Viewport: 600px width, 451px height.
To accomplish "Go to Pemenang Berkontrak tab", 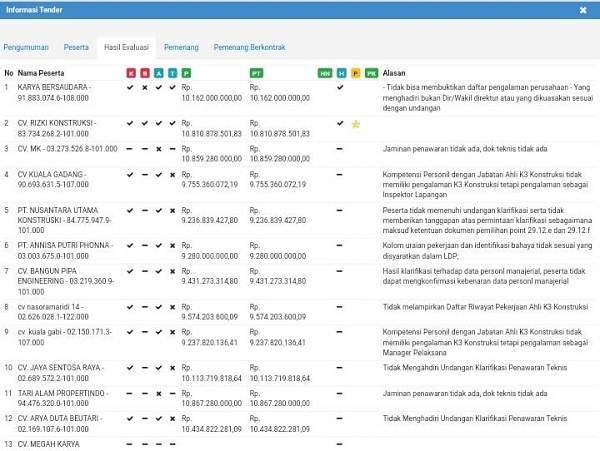I will click(x=249, y=47).
